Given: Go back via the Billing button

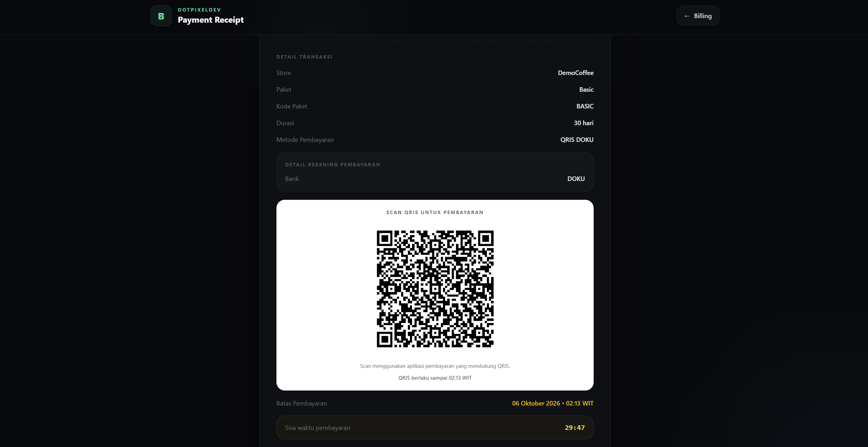Looking at the screenshot, I should tap(698, 16).
